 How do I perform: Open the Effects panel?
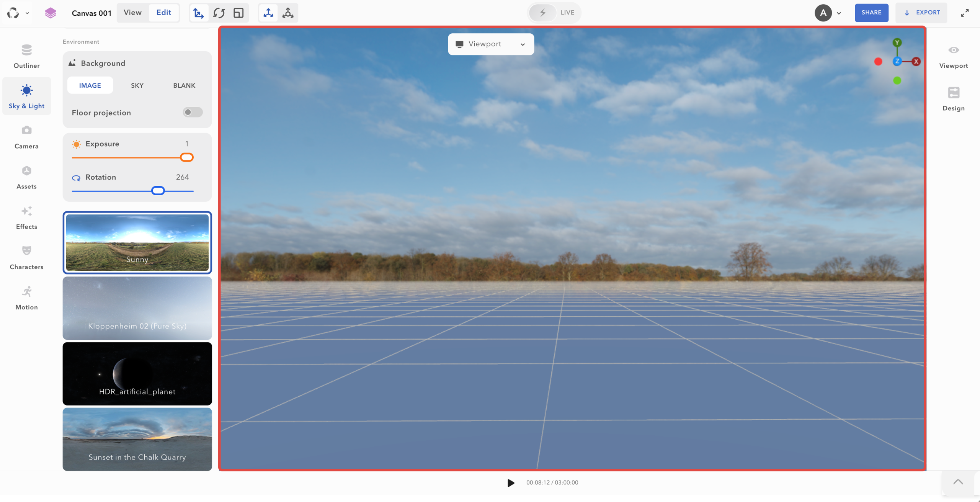coord(26,216)
